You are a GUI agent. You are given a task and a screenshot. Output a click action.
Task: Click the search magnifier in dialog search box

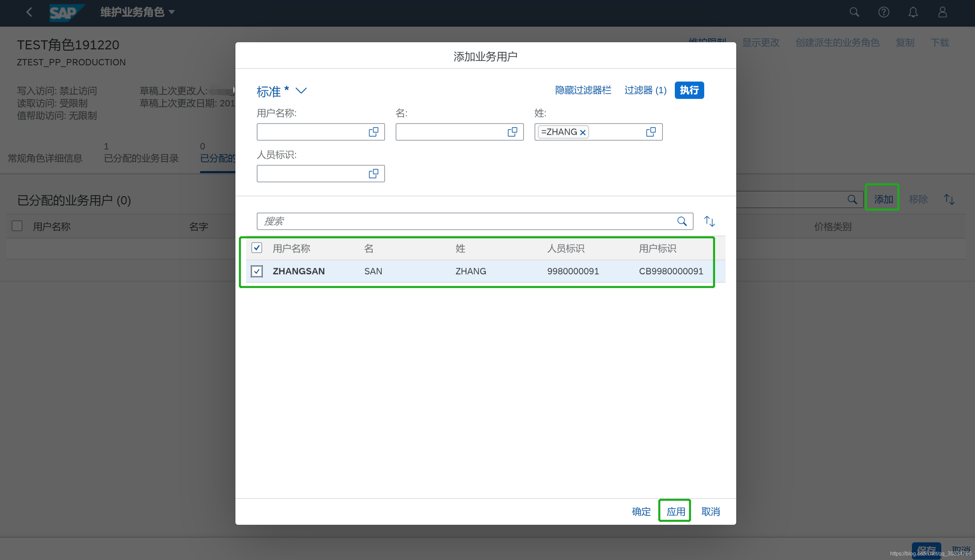point(682,221)
